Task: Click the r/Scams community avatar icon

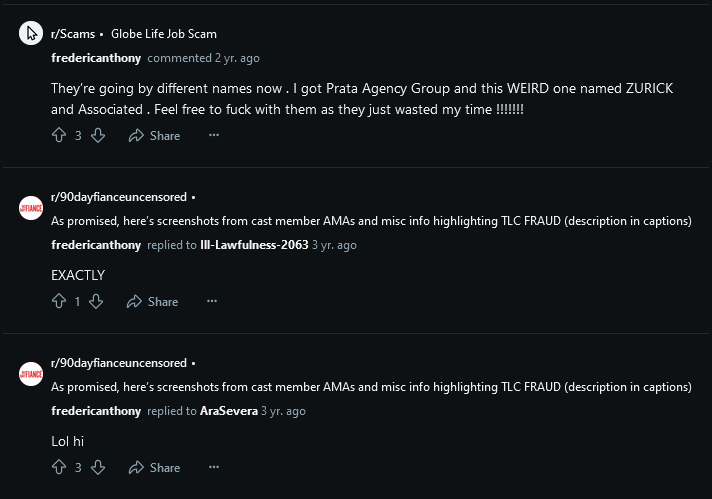Action: [31, 33]
